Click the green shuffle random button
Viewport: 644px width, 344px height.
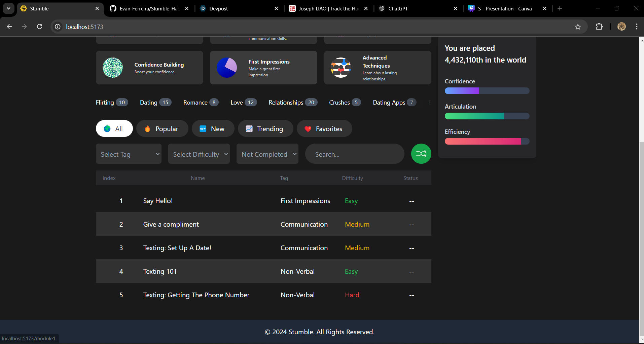click(421, 154)
